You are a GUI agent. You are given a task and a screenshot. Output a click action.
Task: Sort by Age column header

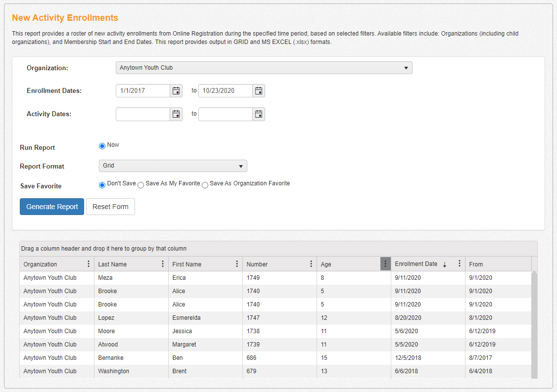pos(326,264)
